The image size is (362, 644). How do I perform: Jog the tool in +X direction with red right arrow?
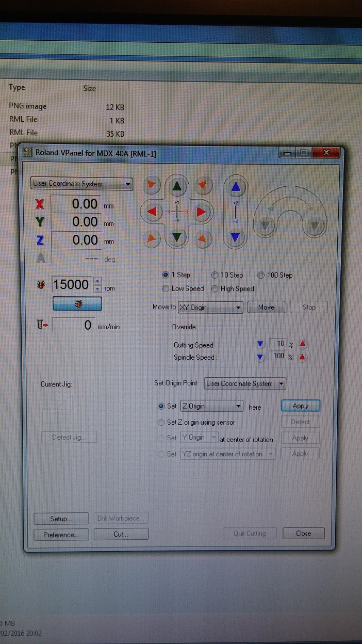click(x=202, y=212)
